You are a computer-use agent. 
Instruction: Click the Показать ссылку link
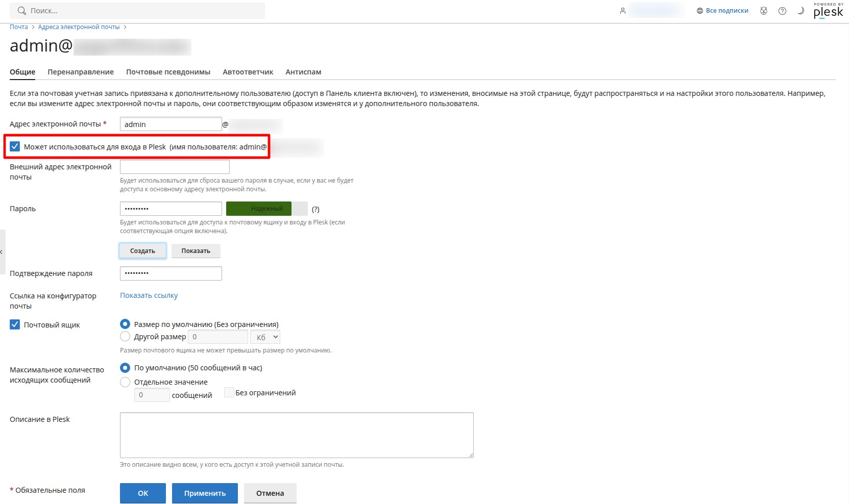pos(149,295)
